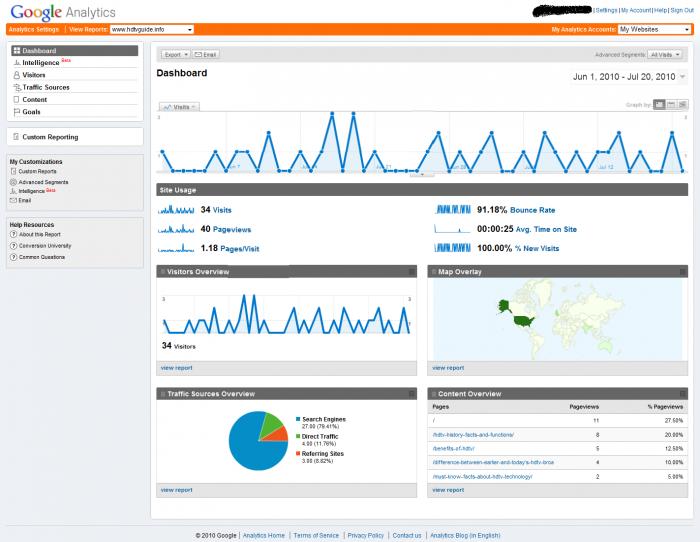
Task: Click the Custom Reports icon under My Customizations
Action: tap(13, 171)
